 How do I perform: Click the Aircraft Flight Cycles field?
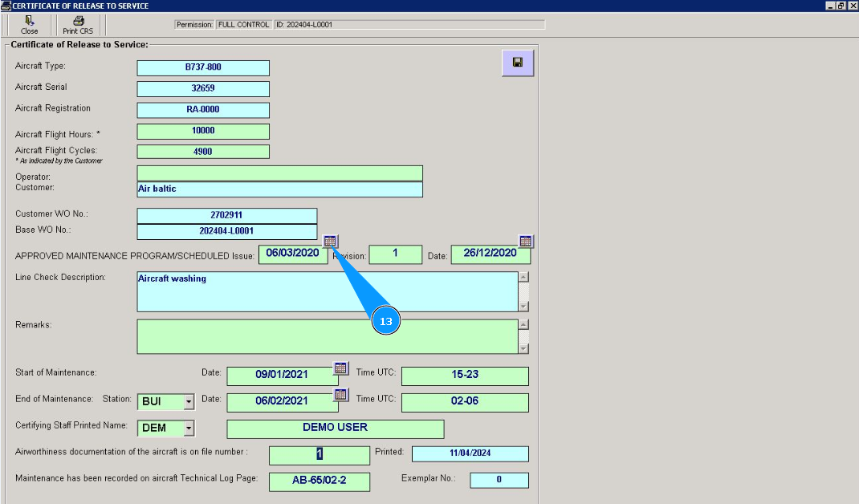[203, 151]
